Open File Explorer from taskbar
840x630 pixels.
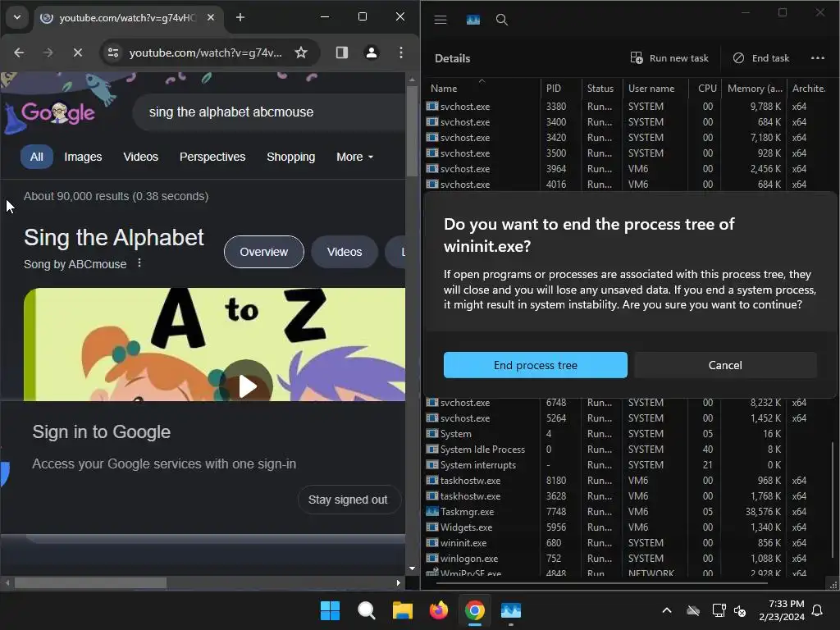coord(402,610)
